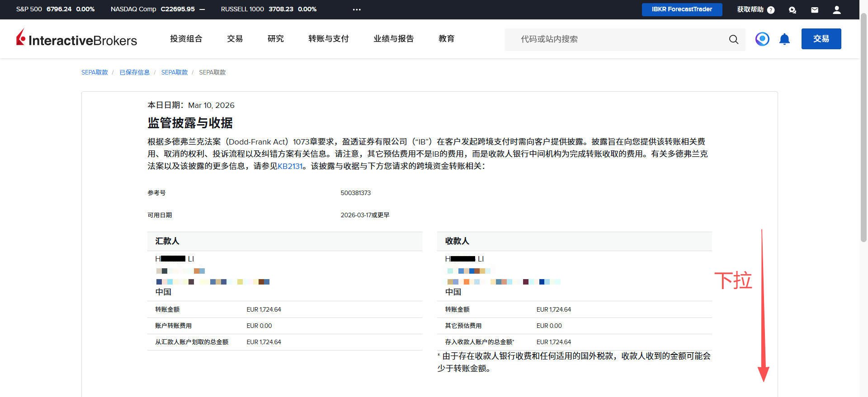Viewport: 868px width, 397px height.
Task: Open the 转账与支付 menu
Action: click(x=328, y=39)
